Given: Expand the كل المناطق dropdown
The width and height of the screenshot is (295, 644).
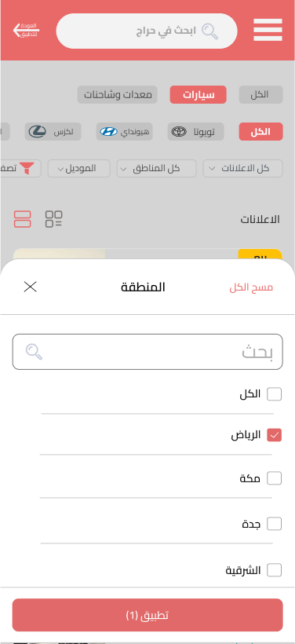Looking at the screenshot, I should 157,168.
